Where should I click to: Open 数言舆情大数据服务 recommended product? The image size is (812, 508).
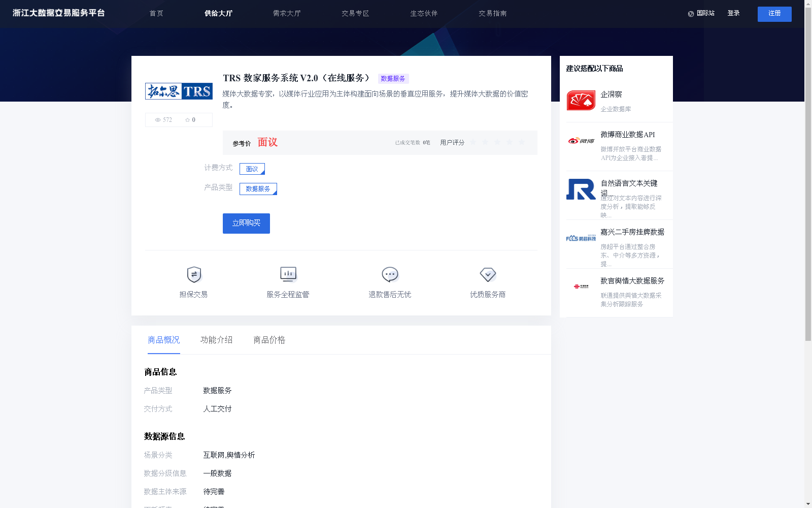[632, 281]
